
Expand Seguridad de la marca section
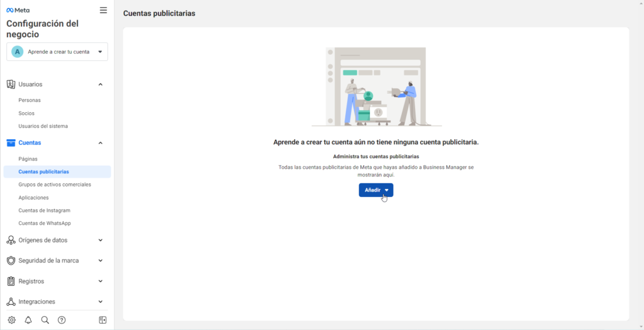(x=101, y=261)
